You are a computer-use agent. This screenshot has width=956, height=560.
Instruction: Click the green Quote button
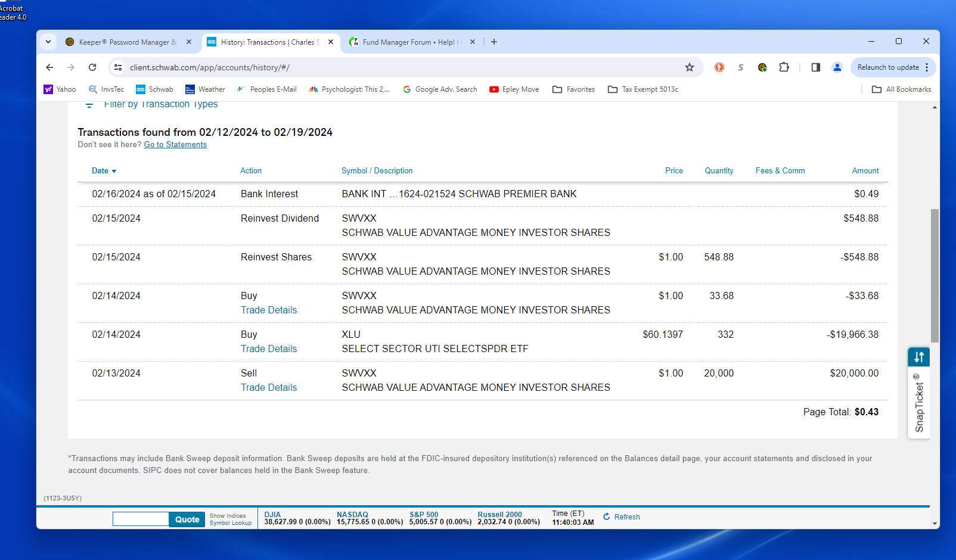[187, 519]
